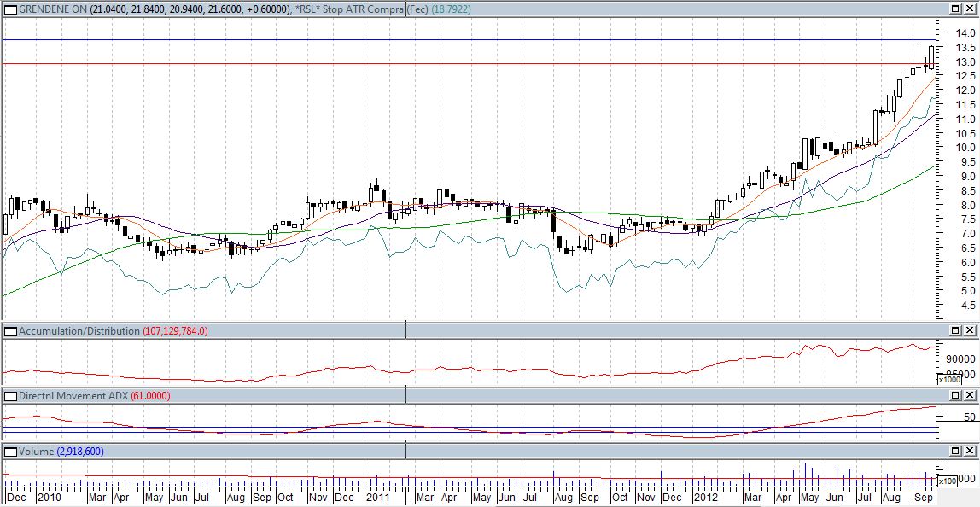Maximize the Directnl Movement ADX panel
Viewport: 980px width, 507px height.
[957, 396]
